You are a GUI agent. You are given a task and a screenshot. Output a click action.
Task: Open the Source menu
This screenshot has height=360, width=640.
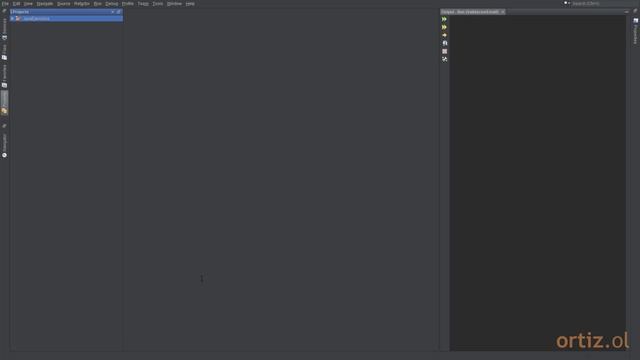point(64,4)
